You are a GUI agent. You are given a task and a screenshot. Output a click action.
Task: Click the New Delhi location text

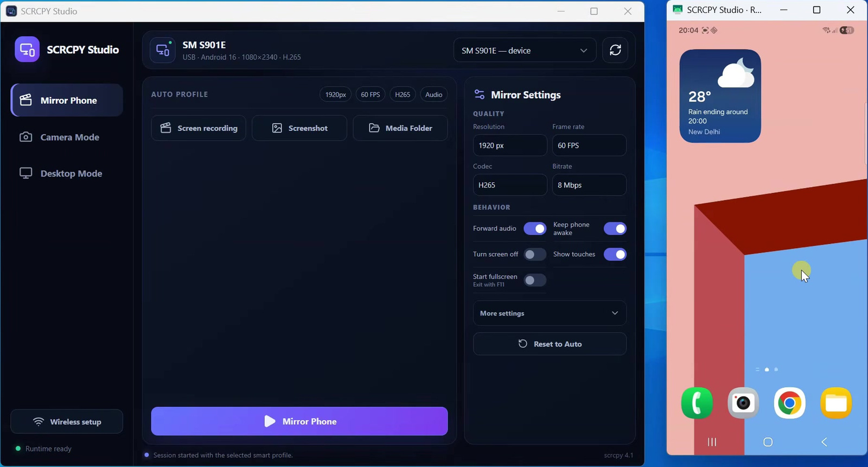click(x=704, y=132)
